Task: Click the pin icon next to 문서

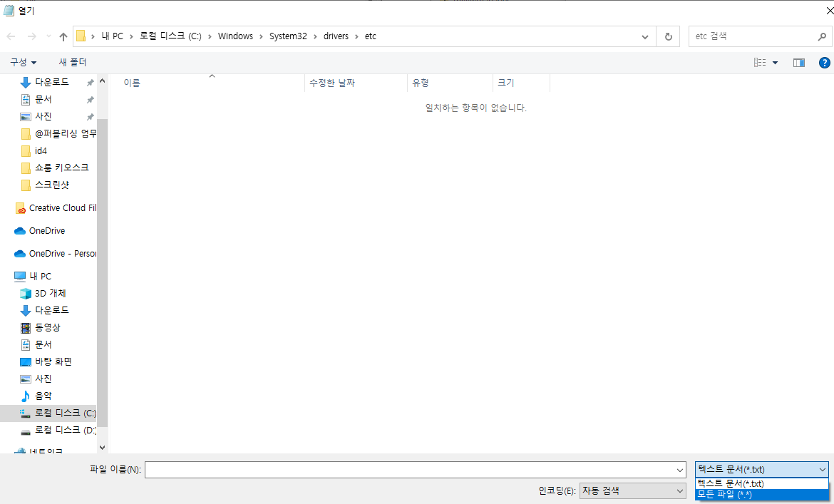Action: click(x=91, y=100)
